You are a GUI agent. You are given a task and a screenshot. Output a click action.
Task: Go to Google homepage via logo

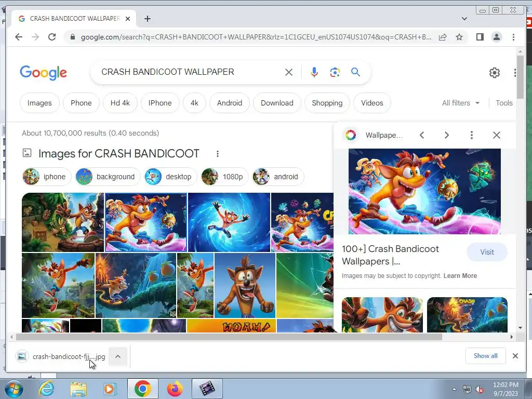click(x=44, y=73)
